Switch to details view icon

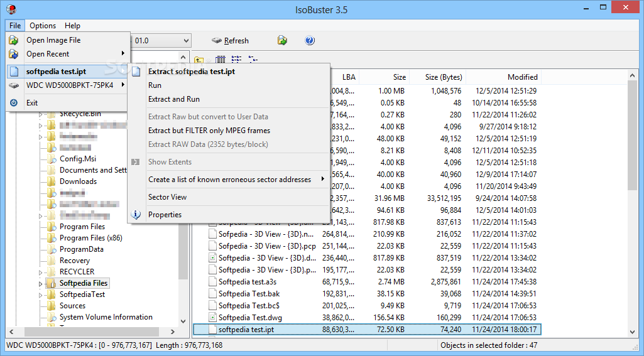pos(221,60)
